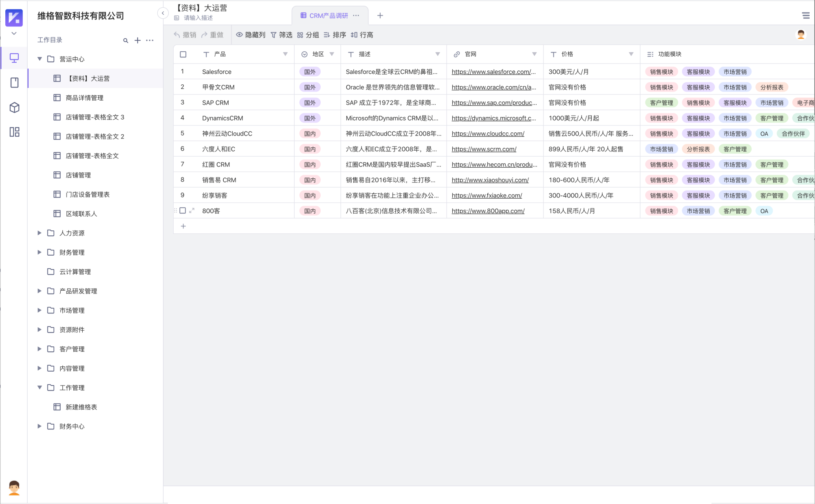
Task: Expand the 800客 record
Action: [192, 211]
